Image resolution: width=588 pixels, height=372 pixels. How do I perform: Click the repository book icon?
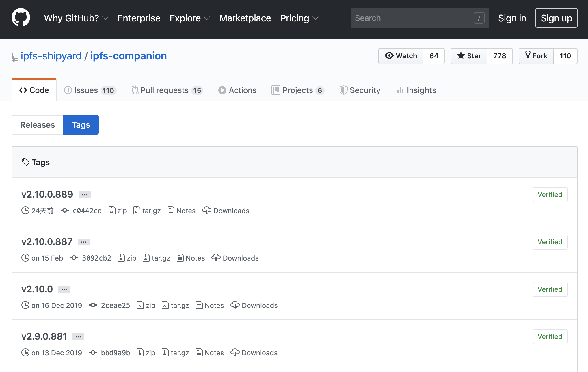(15, 57)
